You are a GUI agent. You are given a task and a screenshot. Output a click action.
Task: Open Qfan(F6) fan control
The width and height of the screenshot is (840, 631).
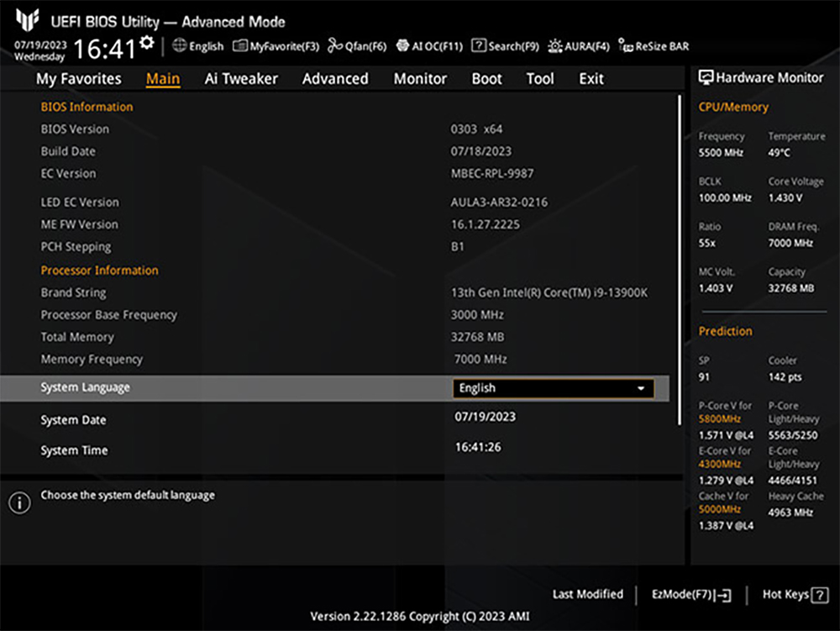click(x=357, y=46)
